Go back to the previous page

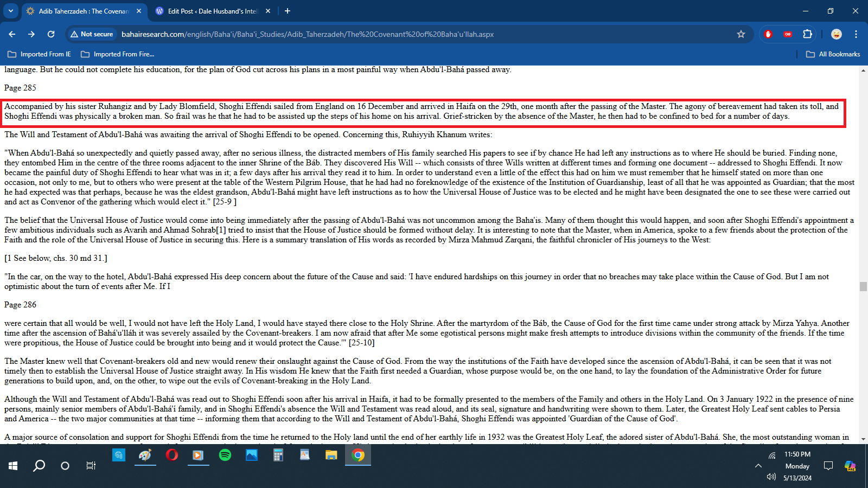tap(12, 34)
